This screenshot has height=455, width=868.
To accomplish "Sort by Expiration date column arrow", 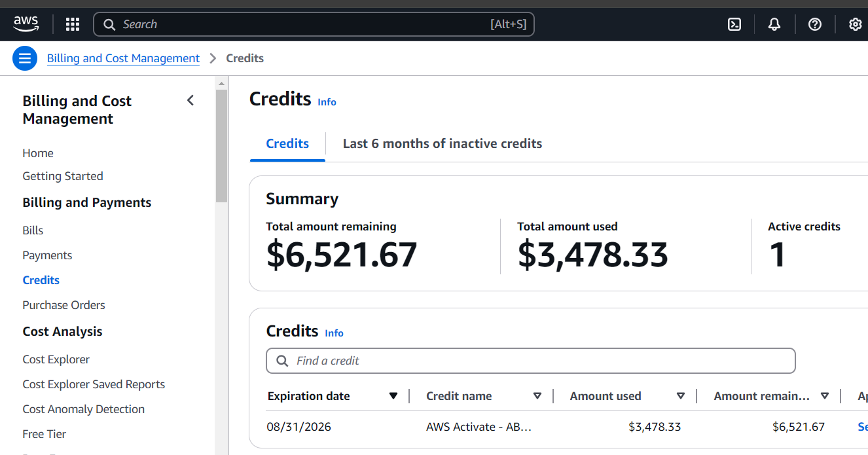I will point(393,396).
